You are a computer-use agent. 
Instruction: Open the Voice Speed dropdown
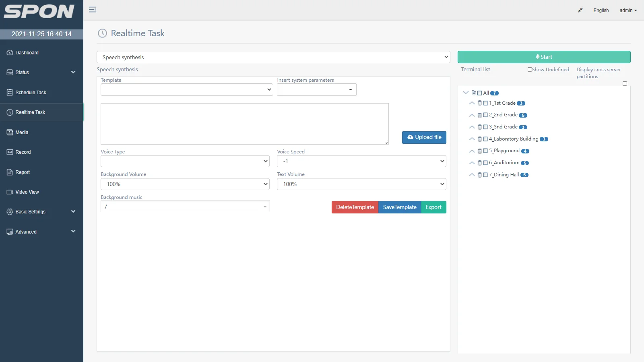tap(361, 161)
